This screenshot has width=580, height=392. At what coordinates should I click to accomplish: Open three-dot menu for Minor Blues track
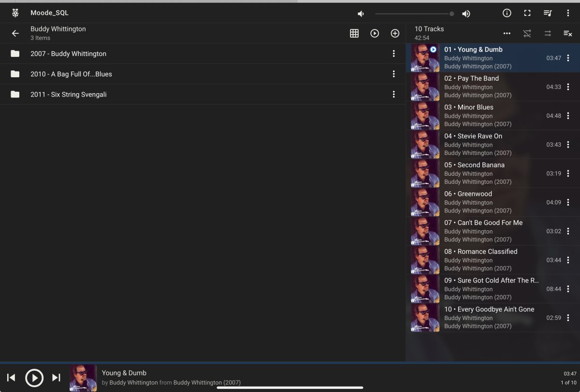pos(568,116)
